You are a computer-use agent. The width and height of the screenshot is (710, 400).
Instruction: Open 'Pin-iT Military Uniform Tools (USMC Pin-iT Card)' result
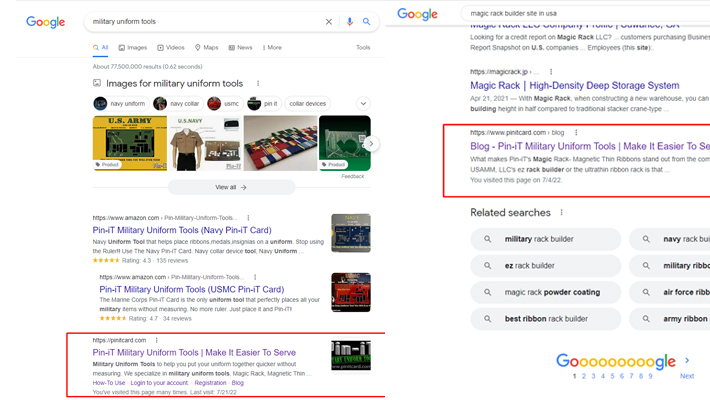point(192,289)
